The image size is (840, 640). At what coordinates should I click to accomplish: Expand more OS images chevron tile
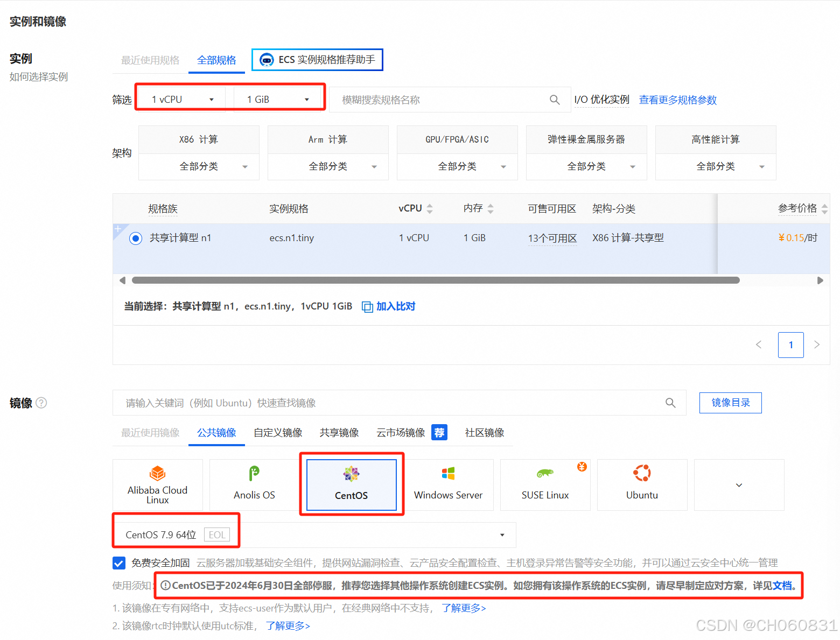[x=739, y=485]
